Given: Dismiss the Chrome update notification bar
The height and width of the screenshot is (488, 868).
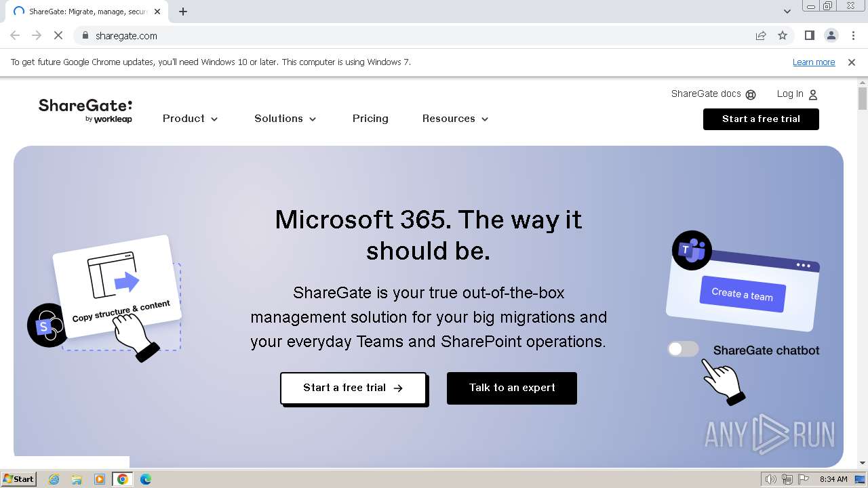Looking at the screenshot, I should tap(852, 62).
